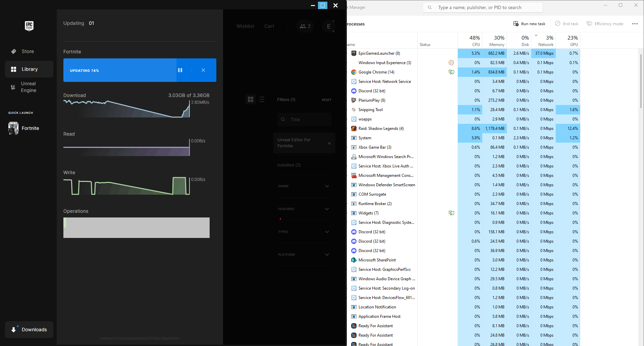The height and width of the screenshot is (346, 644).
Task: Expand the Platform filter
Action: click(x=304, y=255)
